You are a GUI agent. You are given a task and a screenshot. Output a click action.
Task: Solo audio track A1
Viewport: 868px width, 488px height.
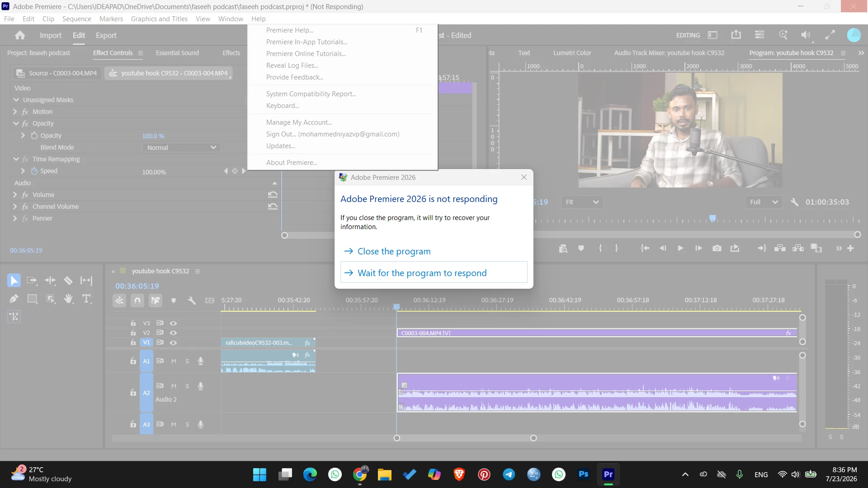187,361
